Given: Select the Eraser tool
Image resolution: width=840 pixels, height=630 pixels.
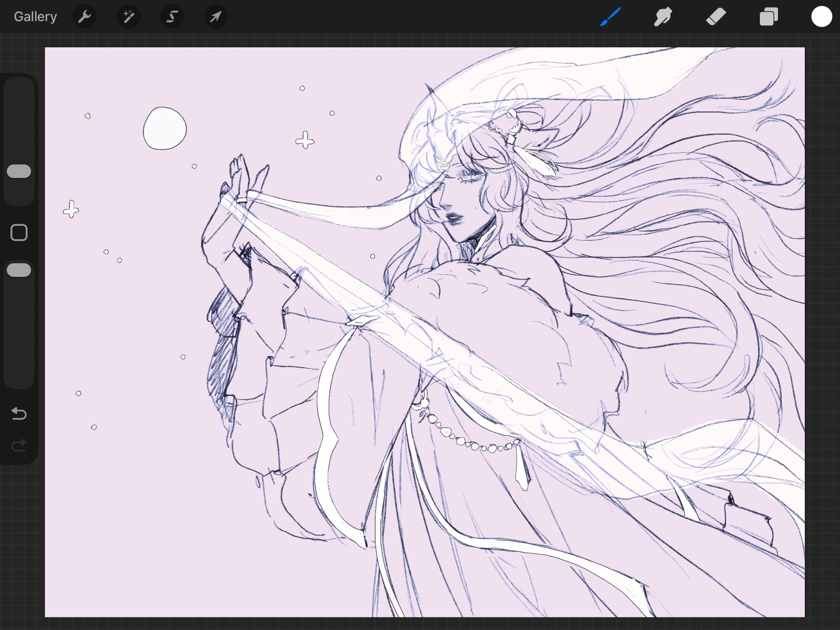Looking at the screenshot, I should 716,17.
